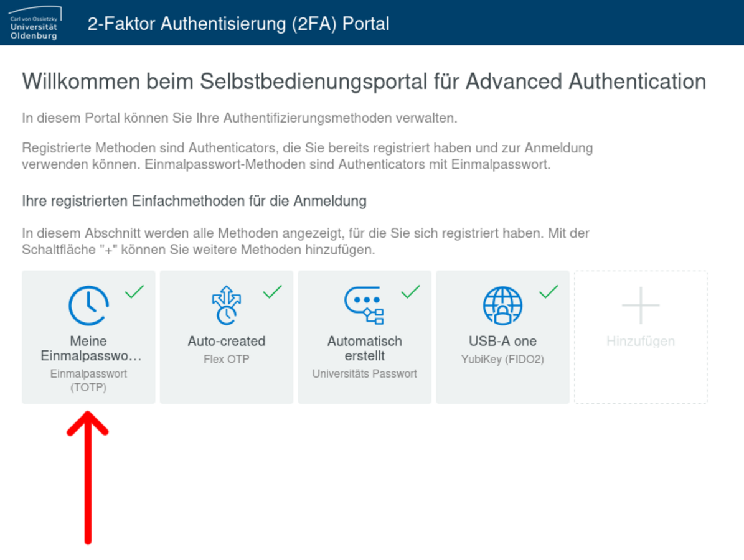Click green checkmark on the YubiKey tile
Screen dimensions: 744x560
(549, 291)
